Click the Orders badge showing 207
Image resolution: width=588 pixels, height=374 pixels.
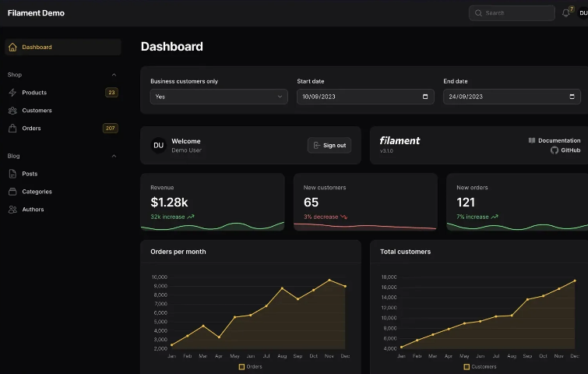click(111, 129)
